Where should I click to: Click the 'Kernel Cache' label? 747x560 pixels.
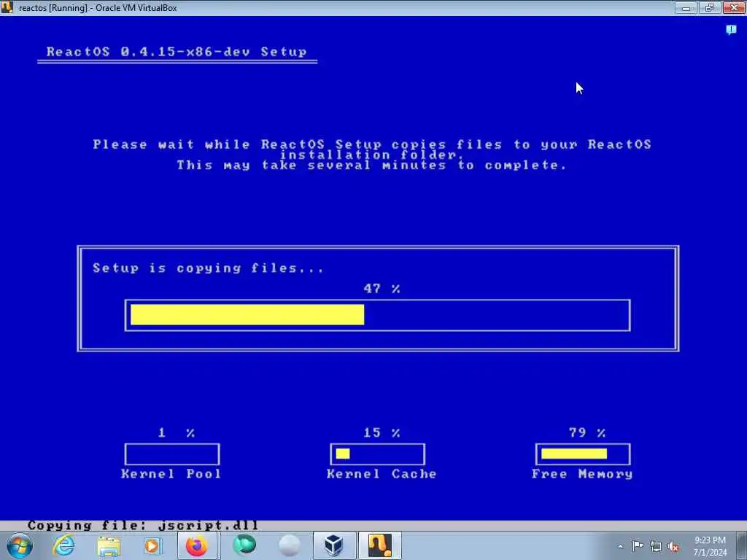[382, 474]
